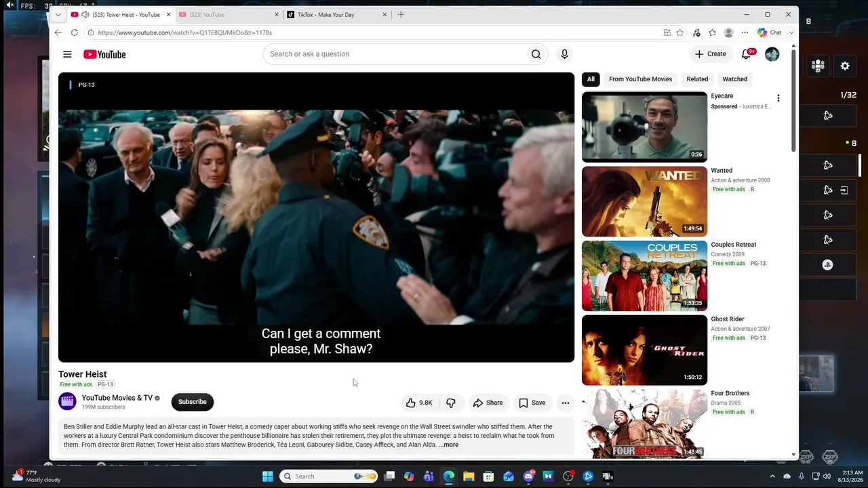Select the From YouTube Movies chip
The height and width of the screenshot is (488, 868).
tap(640, 79)
